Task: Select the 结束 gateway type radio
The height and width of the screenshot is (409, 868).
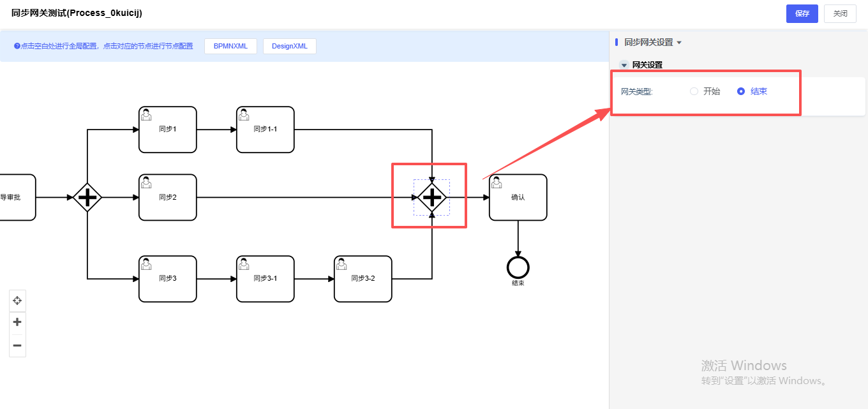Action: tap(741, 91)
